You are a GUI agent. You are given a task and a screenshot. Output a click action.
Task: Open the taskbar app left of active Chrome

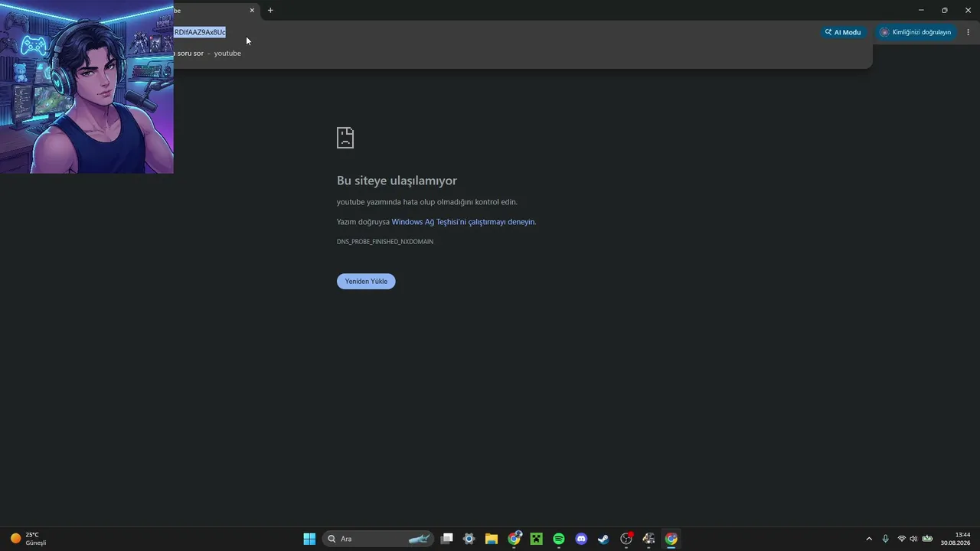pyautogui.click(x=648, y=539)
